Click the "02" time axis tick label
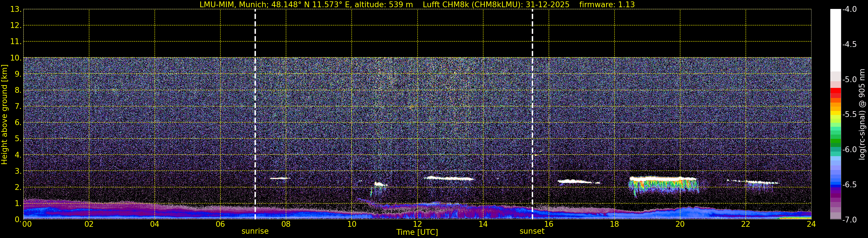This screenshot has height=238, width=868. [x=89, y=224]
